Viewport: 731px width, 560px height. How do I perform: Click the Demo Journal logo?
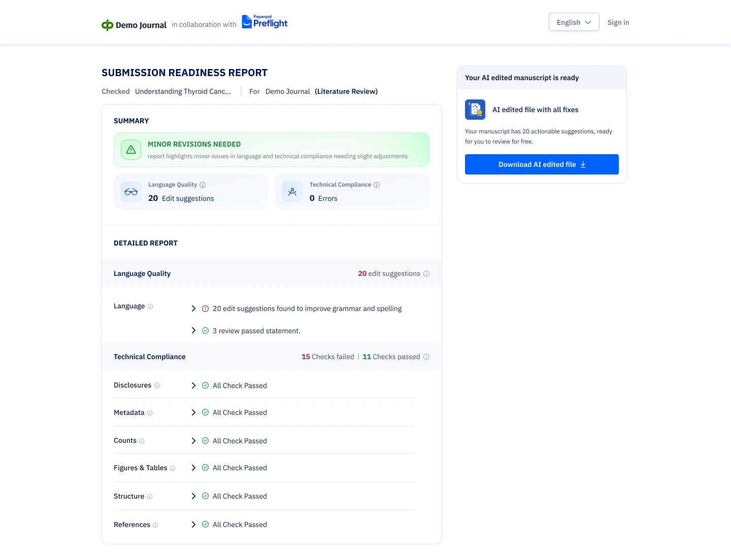[134, 25]
